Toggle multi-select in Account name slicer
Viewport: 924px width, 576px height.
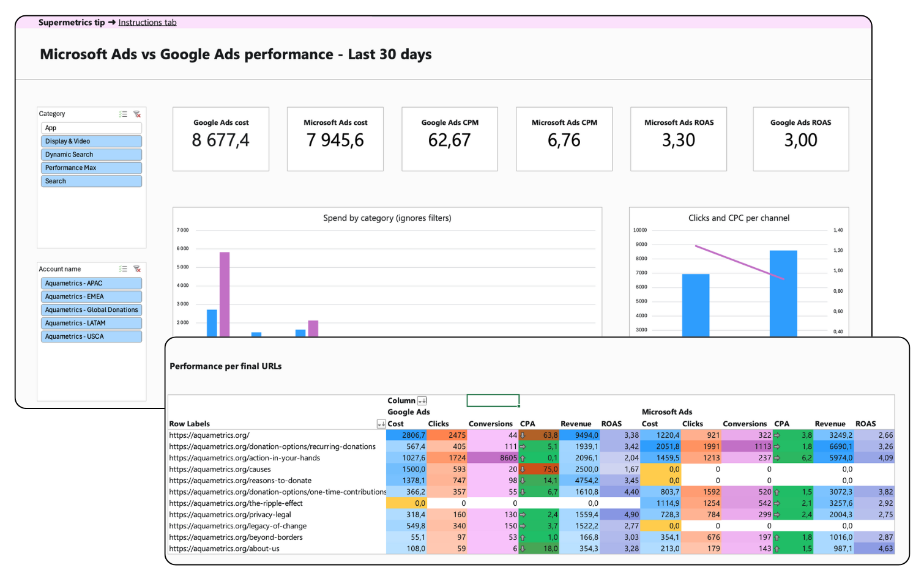coord(123,269)
